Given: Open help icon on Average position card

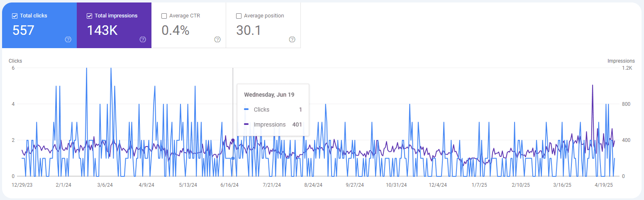Looking at the screenshot, I should (x=292, y=39).
